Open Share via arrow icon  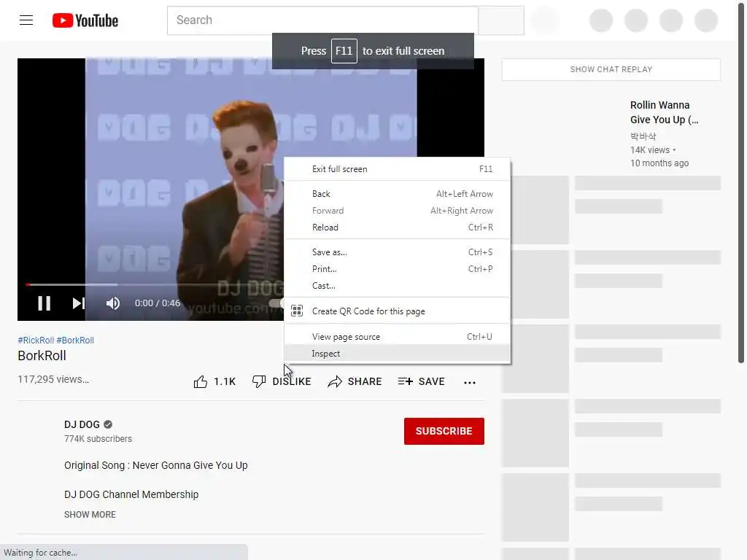tap(335, 381)
